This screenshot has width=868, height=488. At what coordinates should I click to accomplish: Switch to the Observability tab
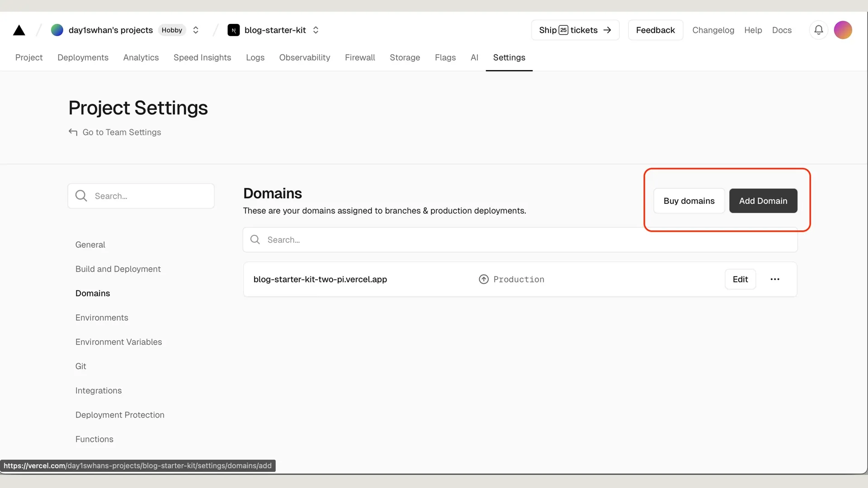coord(304,57)
